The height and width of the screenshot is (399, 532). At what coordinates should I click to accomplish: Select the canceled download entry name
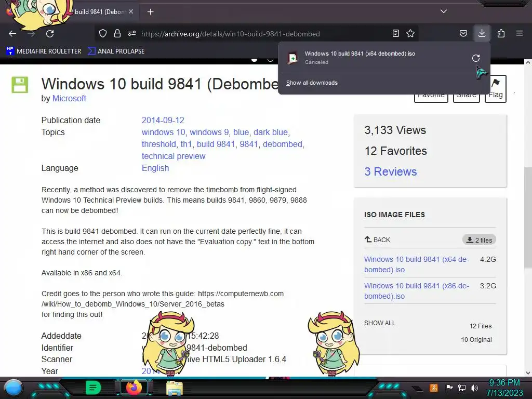360,54
